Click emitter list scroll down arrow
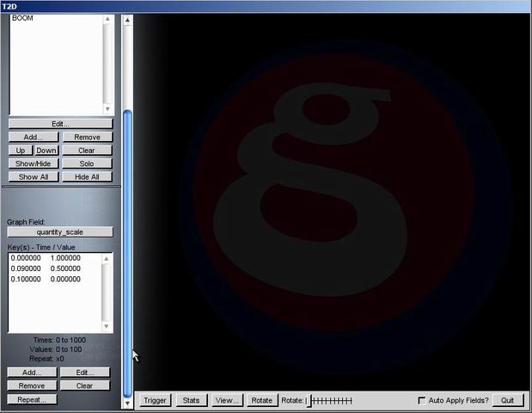Image resolution: width=532 pixels, height=413 pixels. (x=107, y=109)
